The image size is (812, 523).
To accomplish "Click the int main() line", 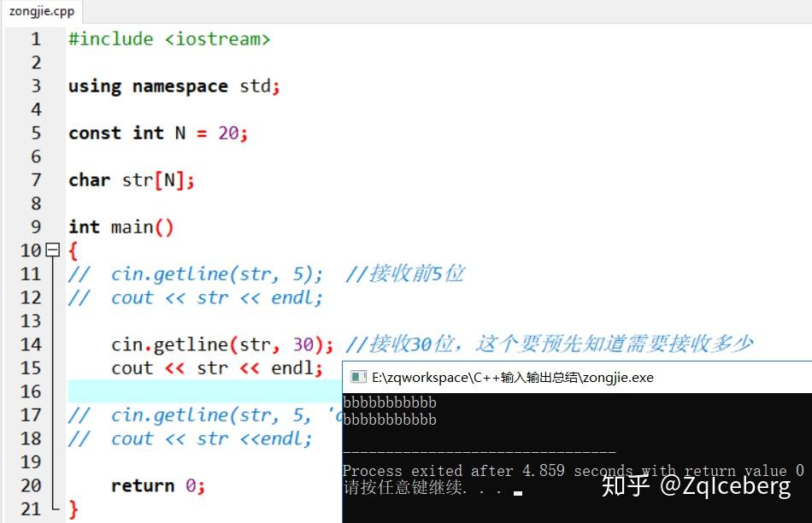I will 121,226.
